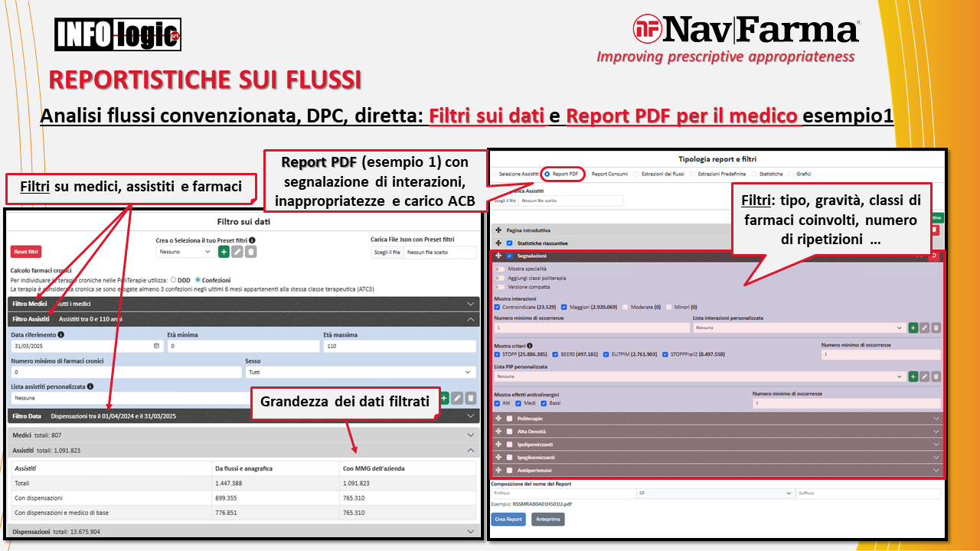Screen dimensions: 980x551
Task: Click trash icon next to Preset filtri dropdown
Action: 251,251
